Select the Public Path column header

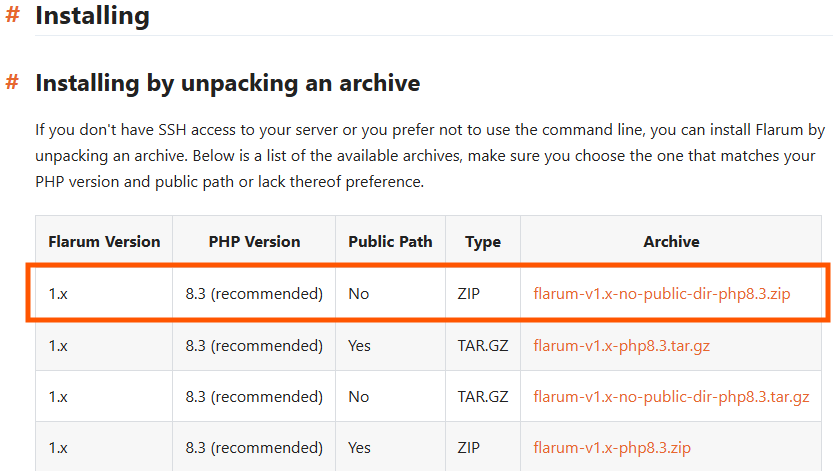tap(390, 241)
